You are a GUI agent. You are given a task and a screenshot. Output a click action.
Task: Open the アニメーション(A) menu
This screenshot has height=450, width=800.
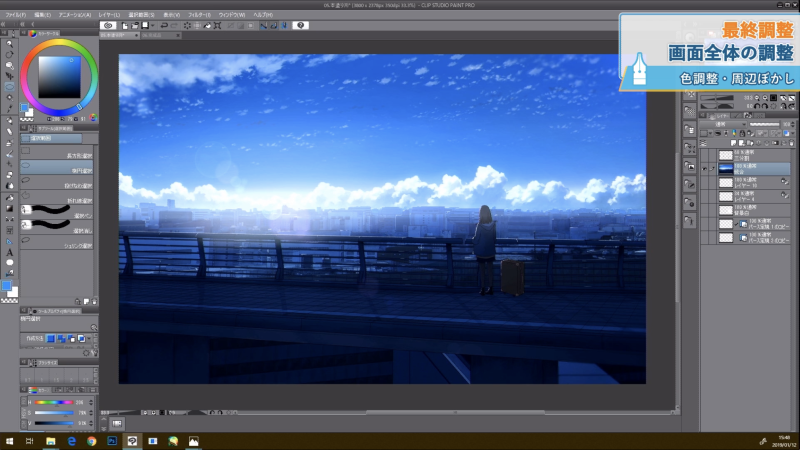74,15
